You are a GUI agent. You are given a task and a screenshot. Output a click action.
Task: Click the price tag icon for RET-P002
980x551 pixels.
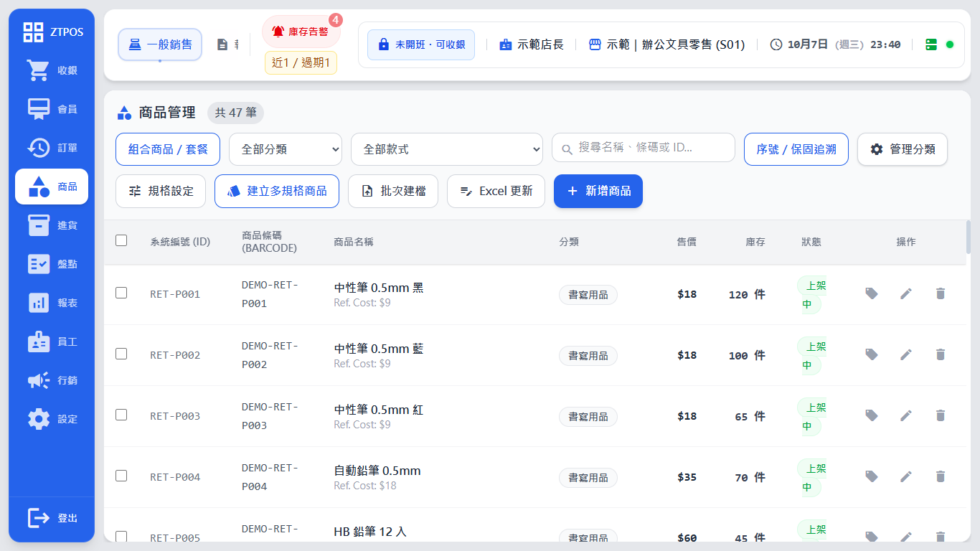click(x=872, y=354)
